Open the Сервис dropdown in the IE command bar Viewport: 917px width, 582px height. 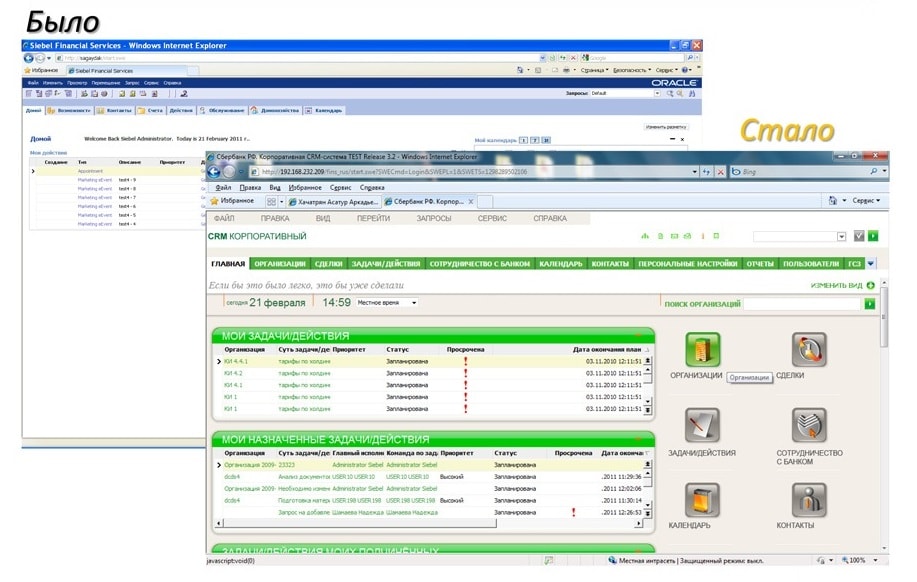tap(866, 201)
